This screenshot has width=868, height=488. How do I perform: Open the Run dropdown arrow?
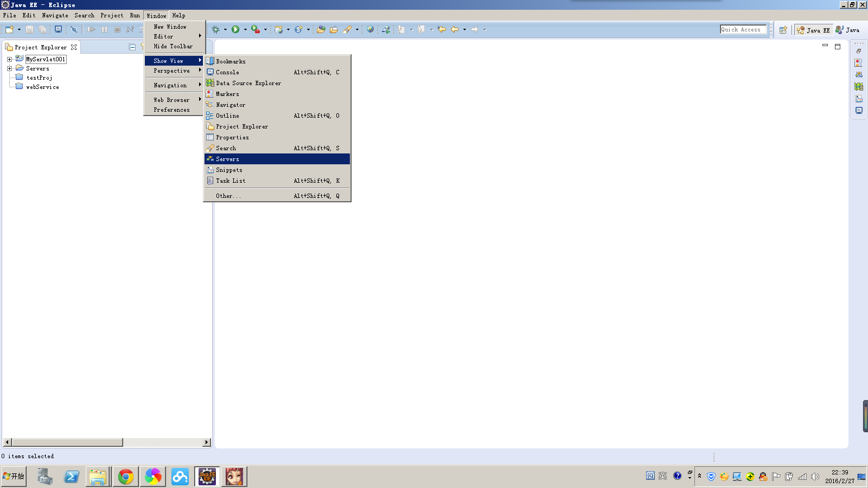pyautogui.click(x=245, y=30)
